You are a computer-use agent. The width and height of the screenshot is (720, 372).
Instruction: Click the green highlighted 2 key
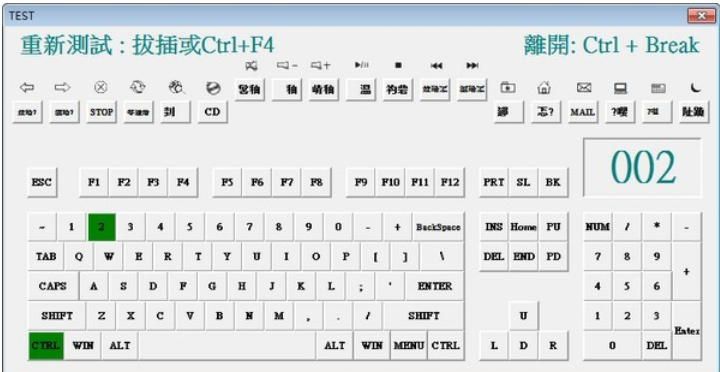pyautogui.click(x=101, y=227)
